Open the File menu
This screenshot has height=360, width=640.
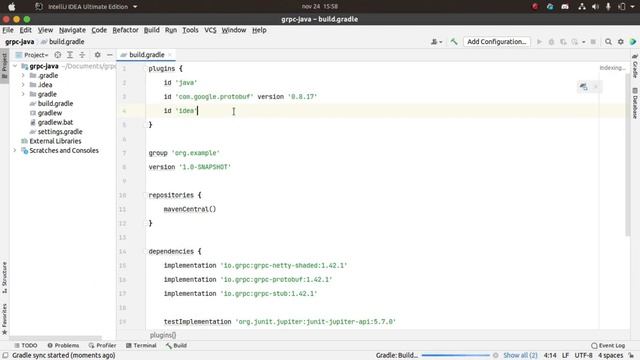tap(8, 30)
